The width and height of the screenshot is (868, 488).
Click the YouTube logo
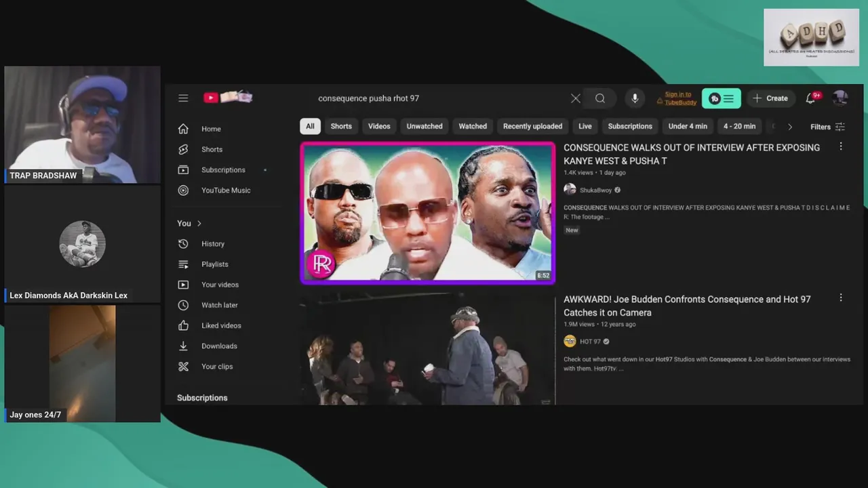228,98
